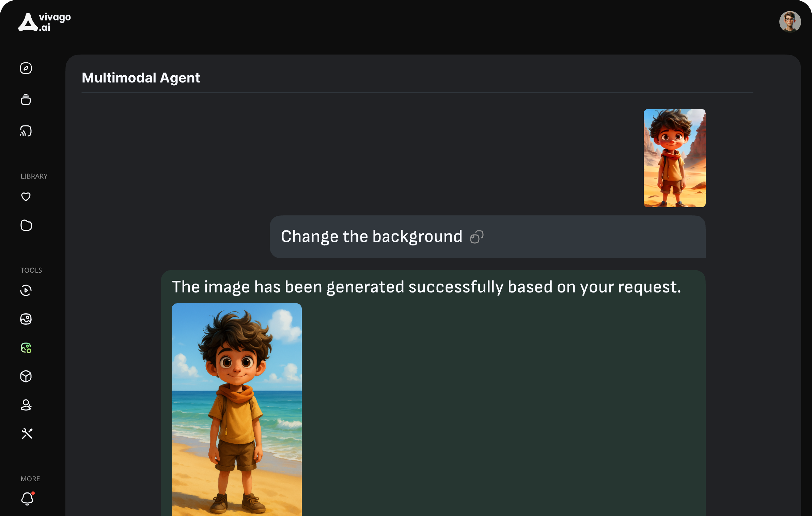
Task: Select the image generation tool icon
Action: point(26,319)
